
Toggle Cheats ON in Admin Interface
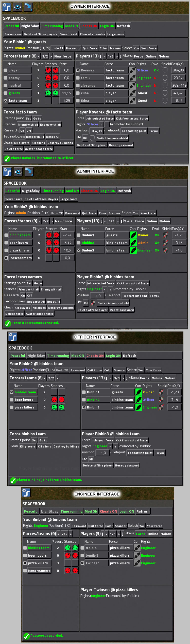90,191
